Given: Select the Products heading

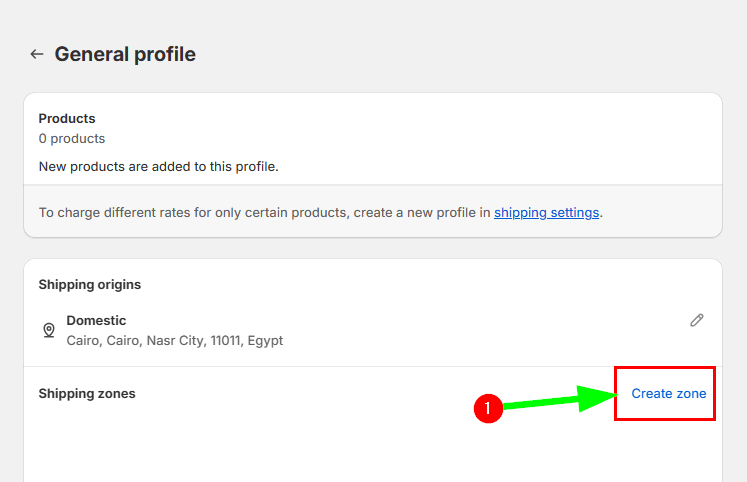Looking at the screenshot, I should pyautogui.click(x=67, y=118).
